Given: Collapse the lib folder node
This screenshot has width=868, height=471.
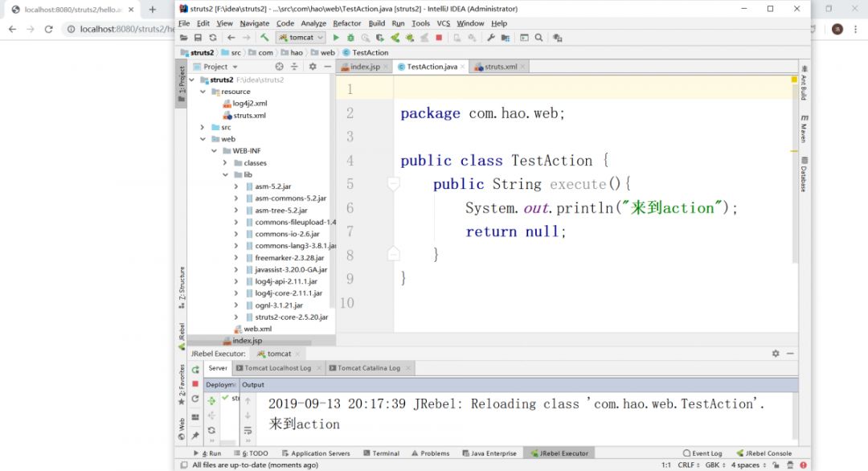Looking at the screenshot, I should 225,174.
